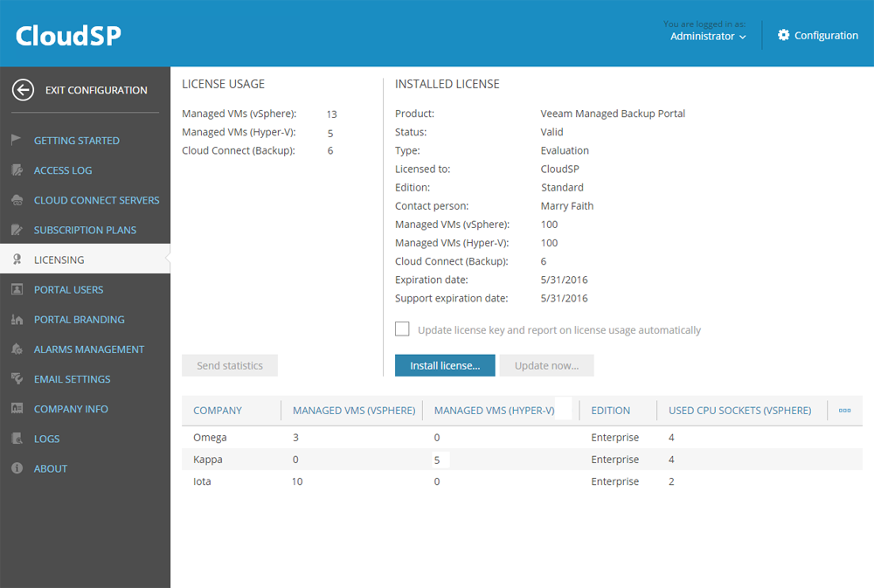
Task: Open Access Log menu item
Action: coord(63,170)
